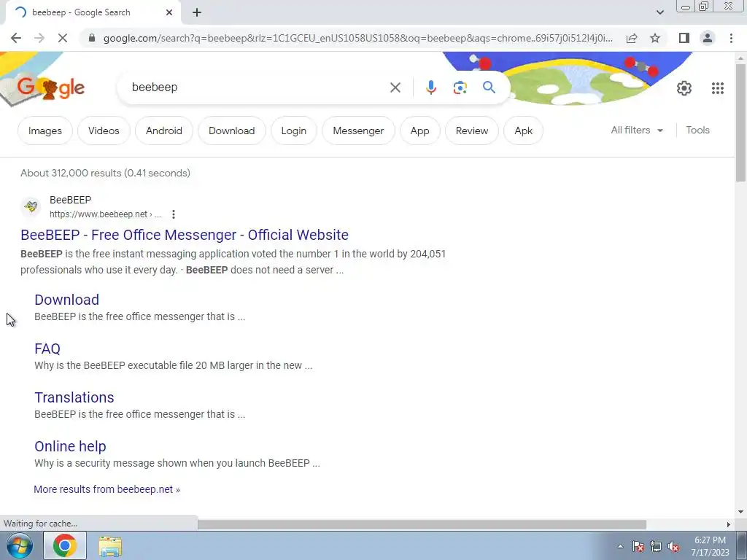Viewport: 747px width, 560px height.
Task: Open More results from beebeep.net
Action: 107,489
